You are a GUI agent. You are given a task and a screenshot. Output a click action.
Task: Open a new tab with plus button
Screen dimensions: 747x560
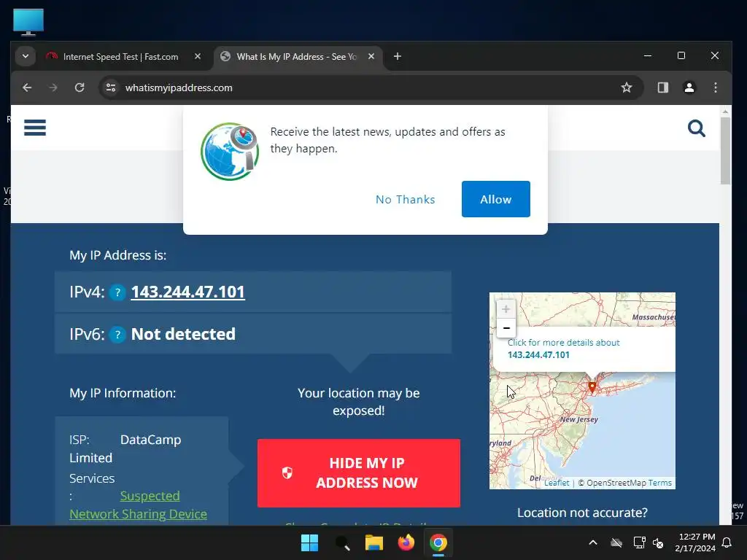[x=398, y=57]
